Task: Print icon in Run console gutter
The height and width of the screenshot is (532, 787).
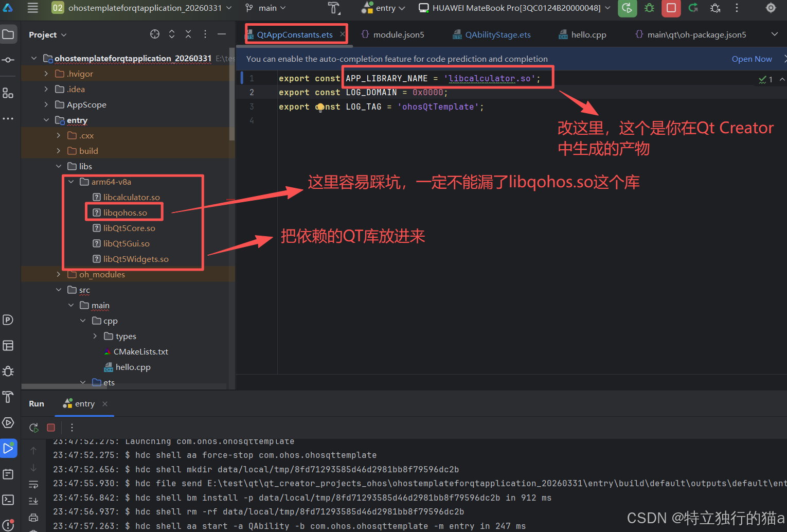Action: (33, 517)
